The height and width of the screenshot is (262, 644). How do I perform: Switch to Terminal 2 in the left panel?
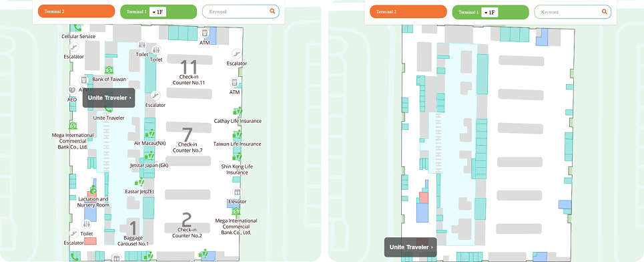[76, 11]
